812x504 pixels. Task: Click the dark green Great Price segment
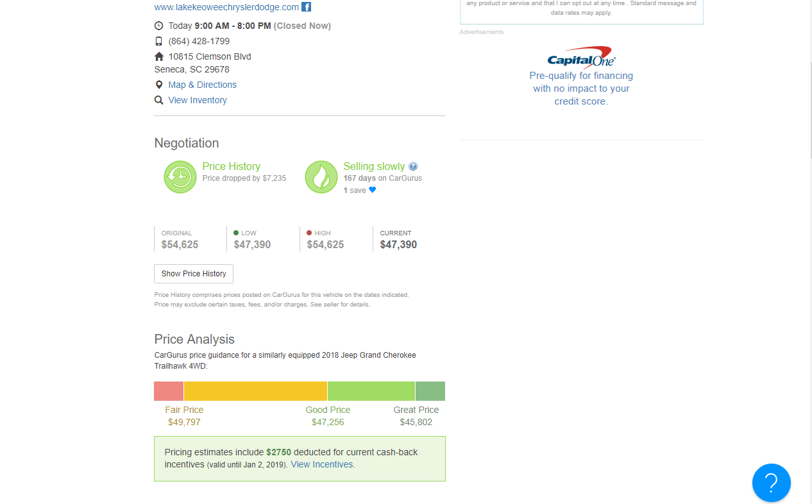pos(430,391)
